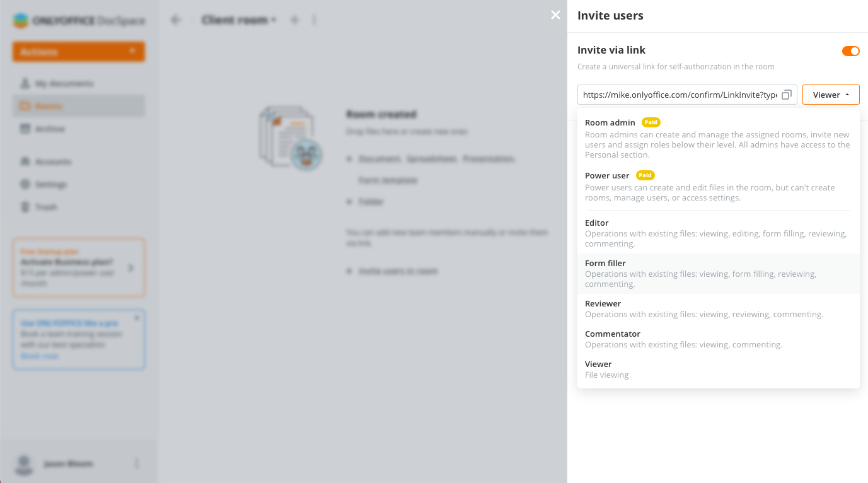This screenshot has width=868, height=483.
Task: Collapse the Viewer role dropdown
Action: (831, 95)
